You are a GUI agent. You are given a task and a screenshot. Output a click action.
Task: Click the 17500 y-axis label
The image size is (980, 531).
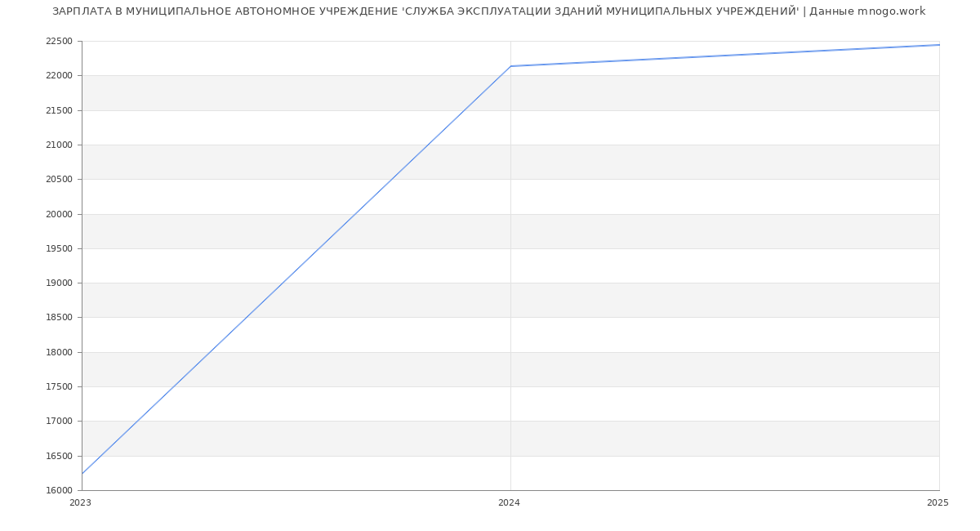59,387
